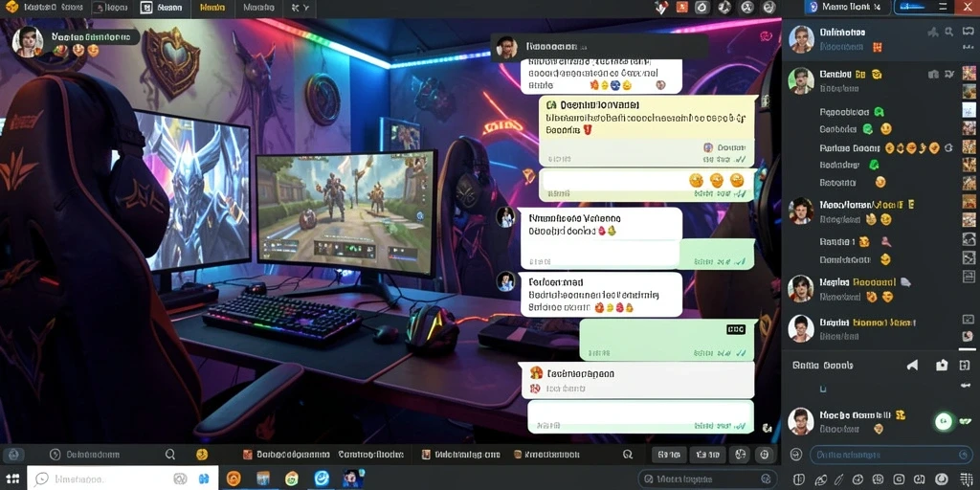Open the item with the clock icon in the bottom bar
Image resolution: width=980 pixels, height=490 pixels.
87,455
